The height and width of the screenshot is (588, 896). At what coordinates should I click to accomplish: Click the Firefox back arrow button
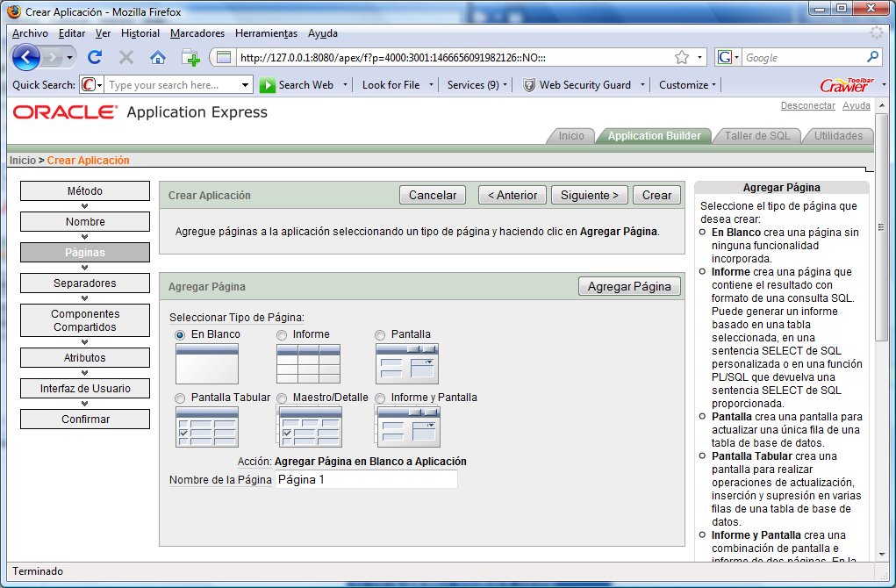(x=25, y=57)
